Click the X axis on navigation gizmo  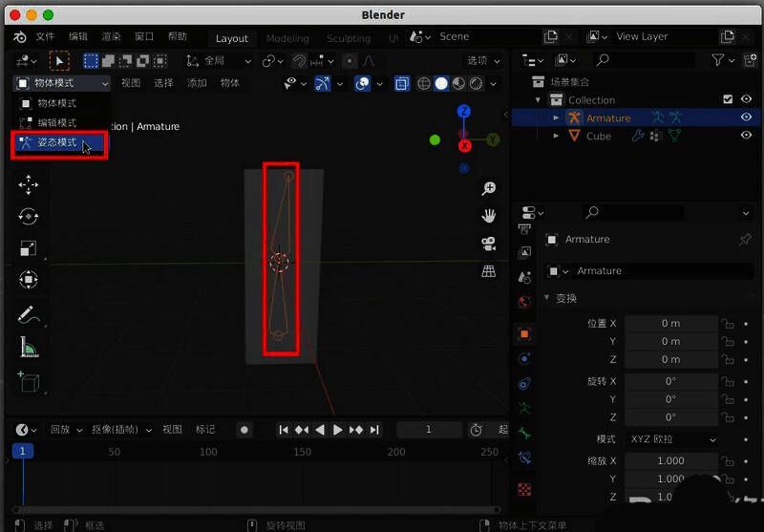(x=465, y=146)
